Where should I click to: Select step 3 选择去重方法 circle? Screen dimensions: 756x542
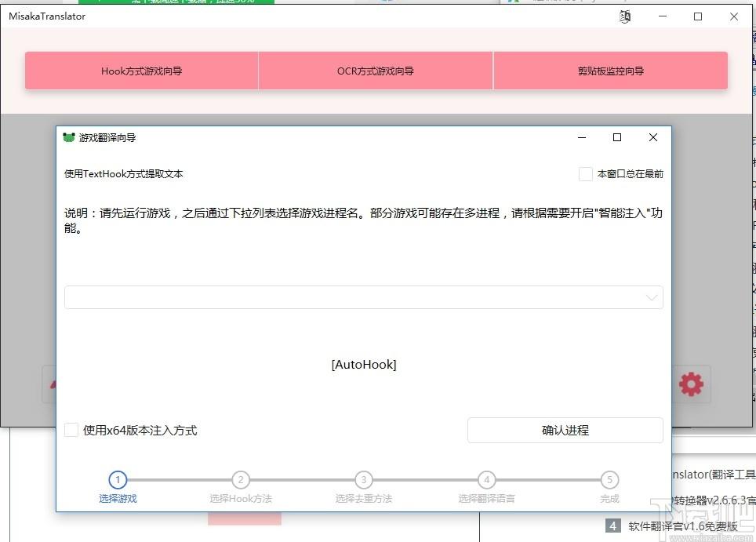364,480
